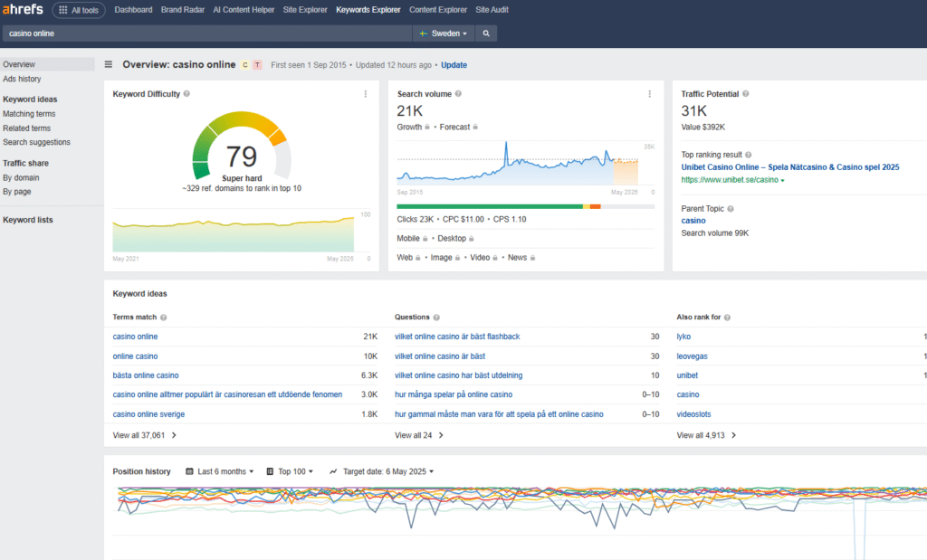The image size is (927, 560).
Task: Toggle the sidebar hamburger menu
Action: pos(109,64)
